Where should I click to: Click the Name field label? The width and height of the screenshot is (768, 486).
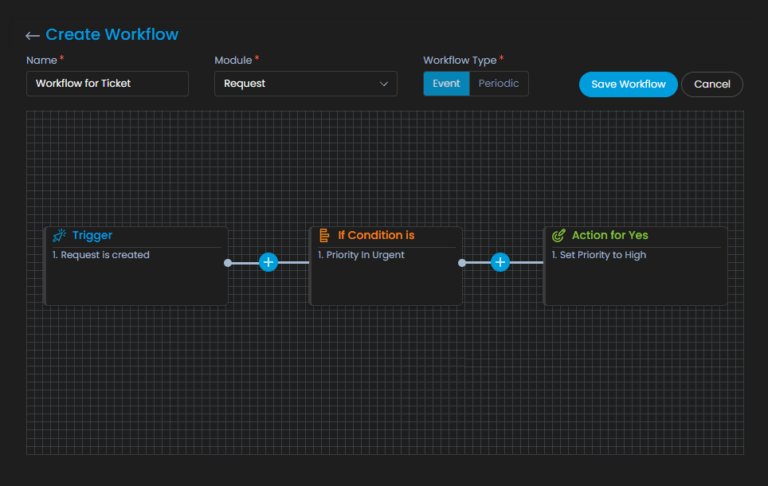point(42,60)
